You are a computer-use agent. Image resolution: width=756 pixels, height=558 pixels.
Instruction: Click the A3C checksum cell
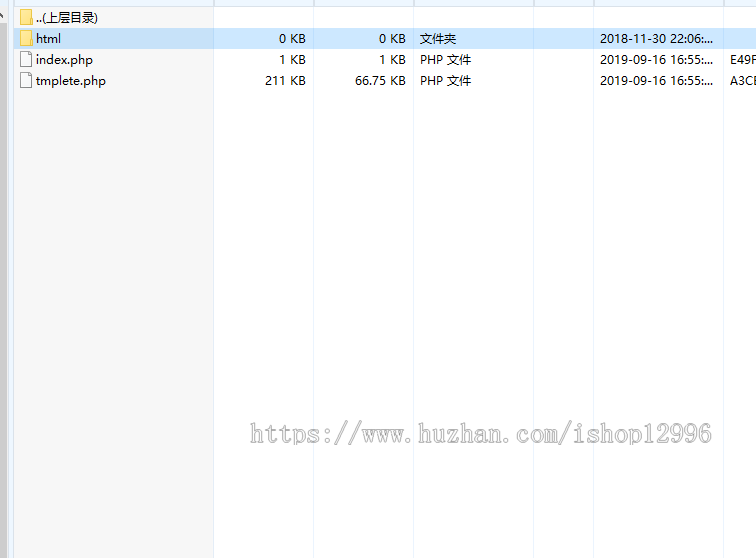click(x=742, y=81)
